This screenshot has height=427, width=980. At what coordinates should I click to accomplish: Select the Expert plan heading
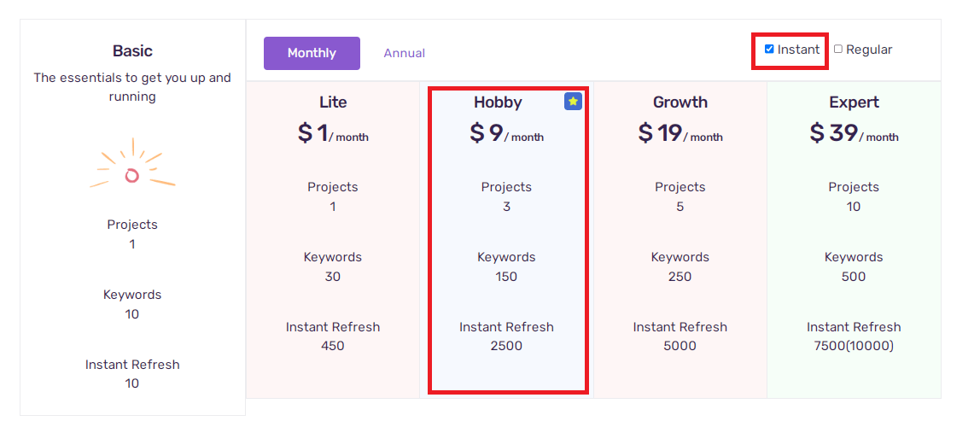pyautogui.click(x=854, y=102)
